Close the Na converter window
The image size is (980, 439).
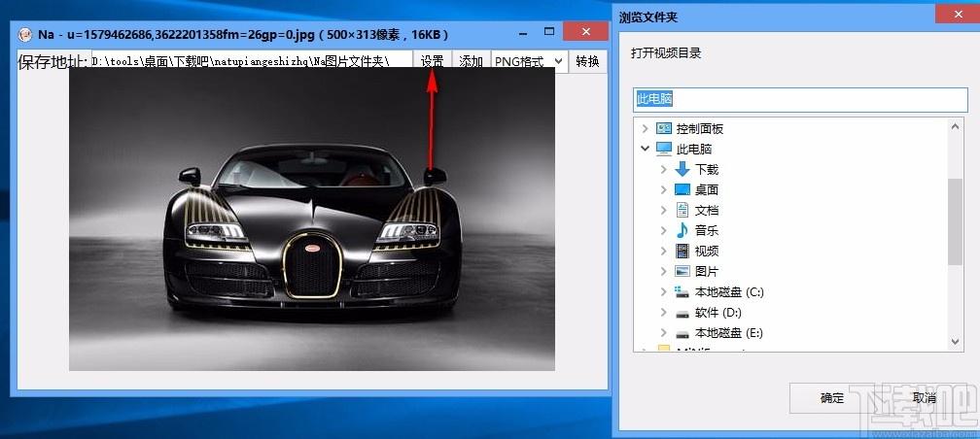point(585,31)
